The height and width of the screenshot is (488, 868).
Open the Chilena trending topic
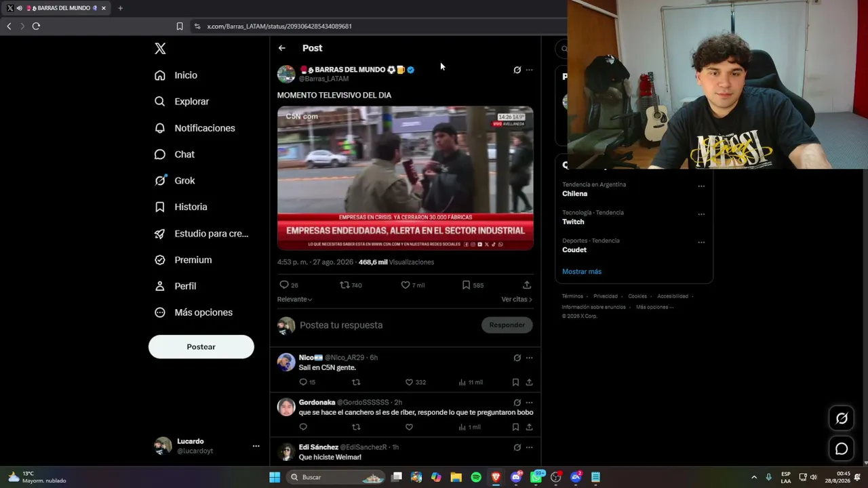pyautogui.click(x=575, y=194)
